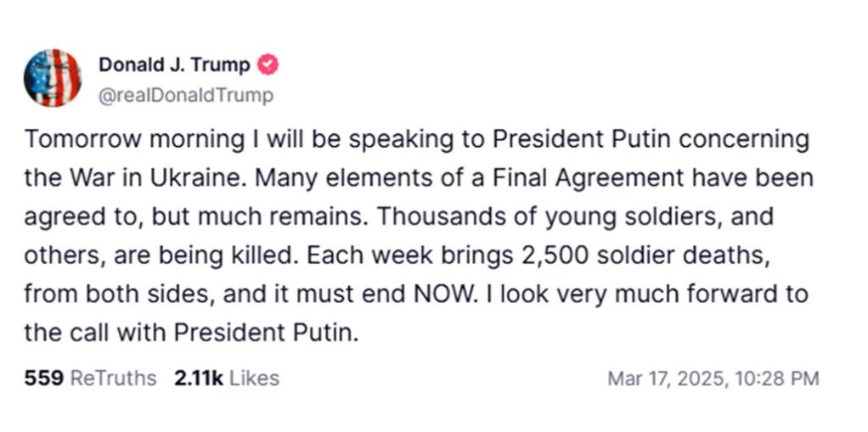Open the Mar 17, 2025 timestamp
This screenshot has height=432, width=868.
click(667, 379)
